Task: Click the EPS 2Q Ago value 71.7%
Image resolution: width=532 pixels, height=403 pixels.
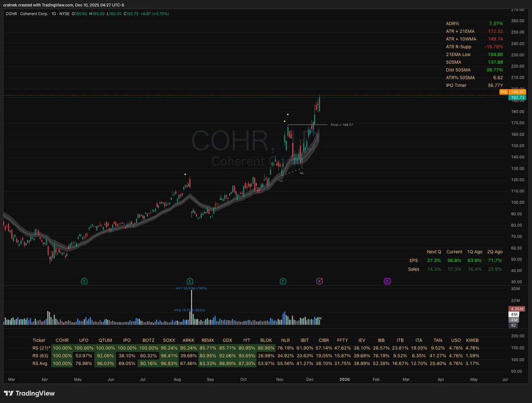Action: pos(495,260)
